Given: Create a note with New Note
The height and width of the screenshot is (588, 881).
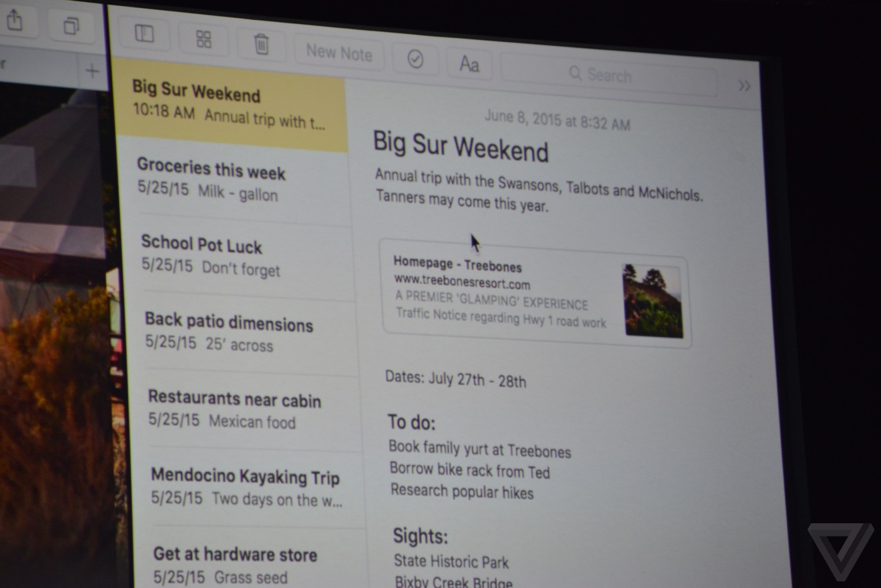Looking at the screenshot, I should pos(339,52).
